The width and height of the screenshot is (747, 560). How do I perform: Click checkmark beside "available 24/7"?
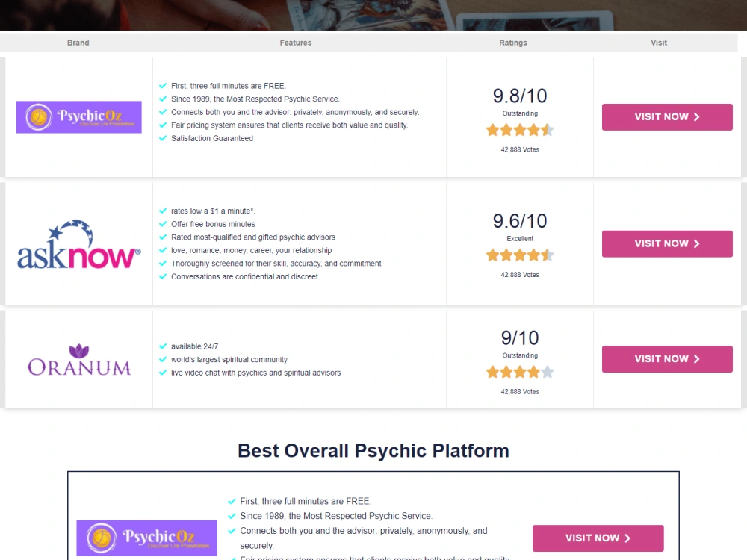163,346
